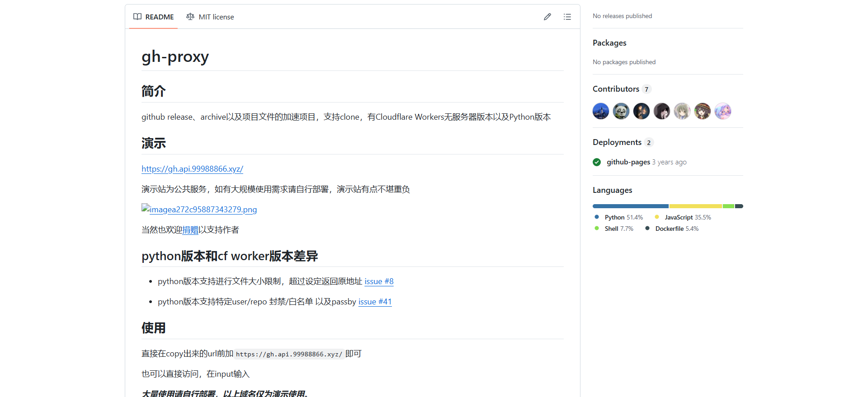Image resolution: width=868 pixels, height=397 pixels.
Task: Click the fifth contributor avatar
Action: click(x=682, y=111)
